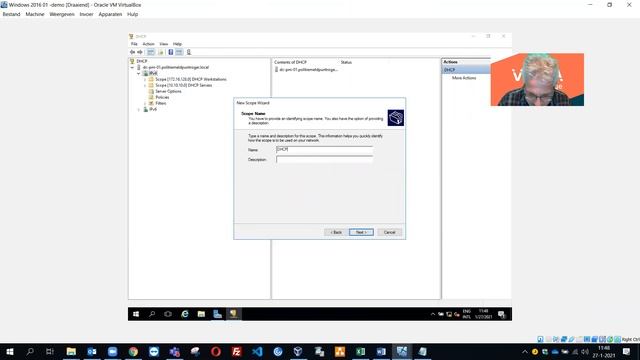
Task: Open Visual Studio Code from host taskbar
Action: 257,351
